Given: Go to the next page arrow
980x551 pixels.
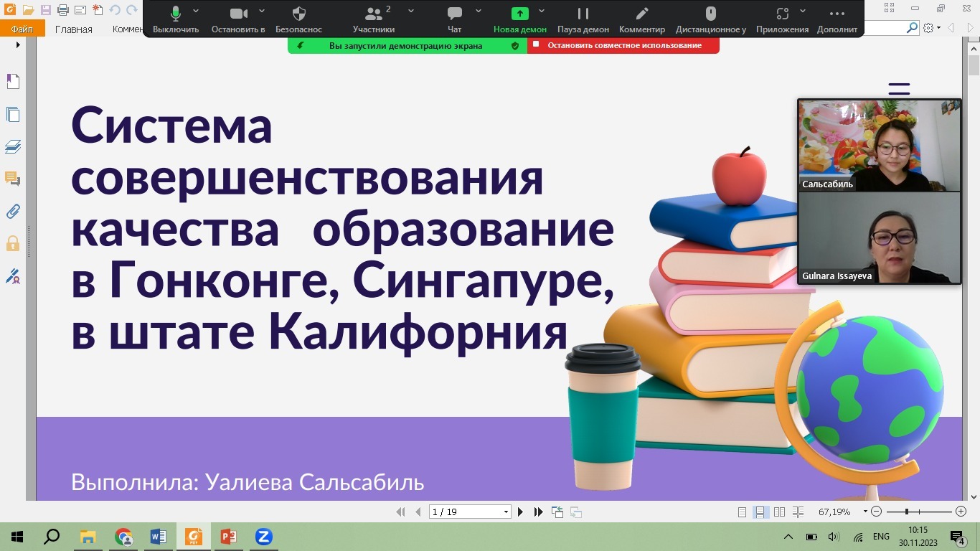Looking at the screenshot, I should 522,512.
